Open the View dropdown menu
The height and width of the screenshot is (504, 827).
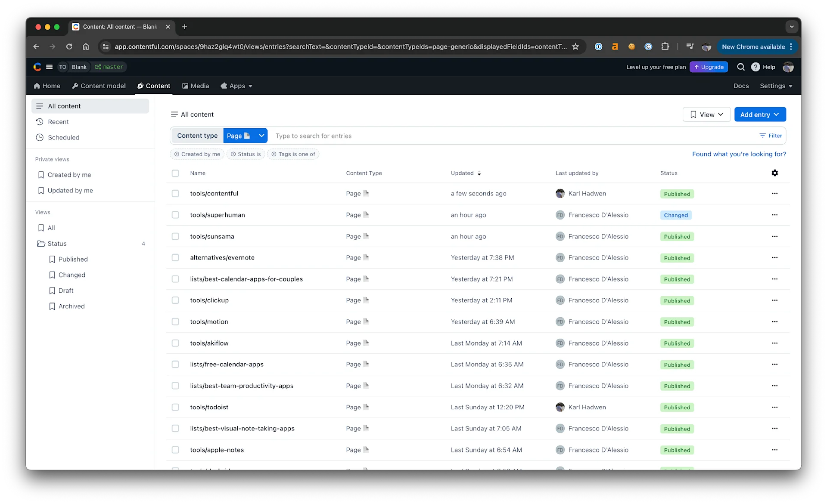pyautogui.click(x=706, y=114)
